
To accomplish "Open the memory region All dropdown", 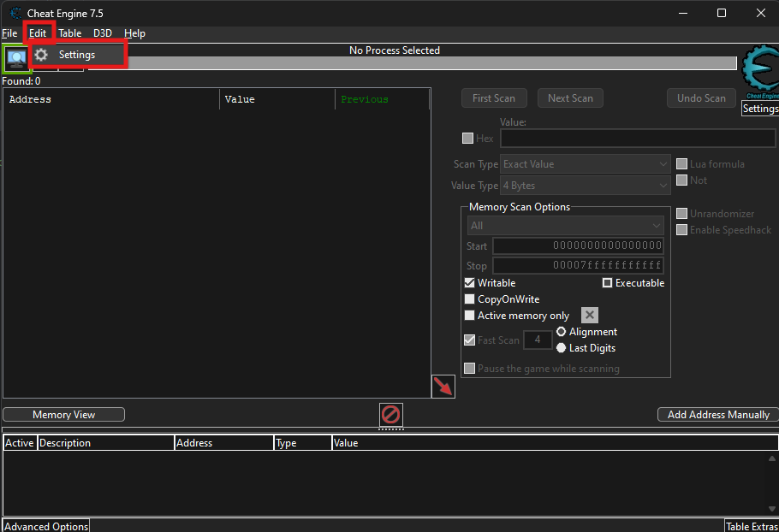I will [566, 226].
